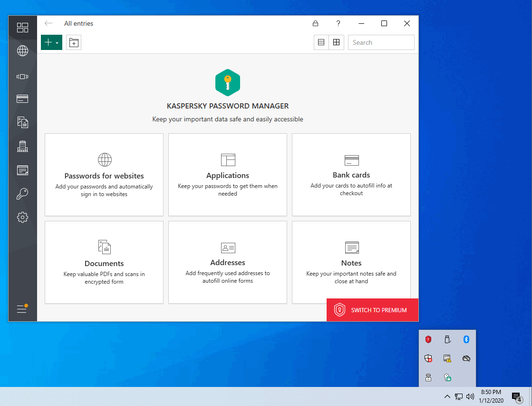
Task: Lock the password vault
Action: [x=315, y=23]
